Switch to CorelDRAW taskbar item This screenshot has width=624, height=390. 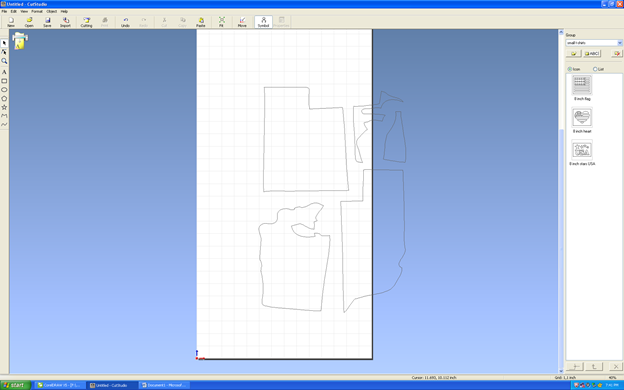click(60, 385)
